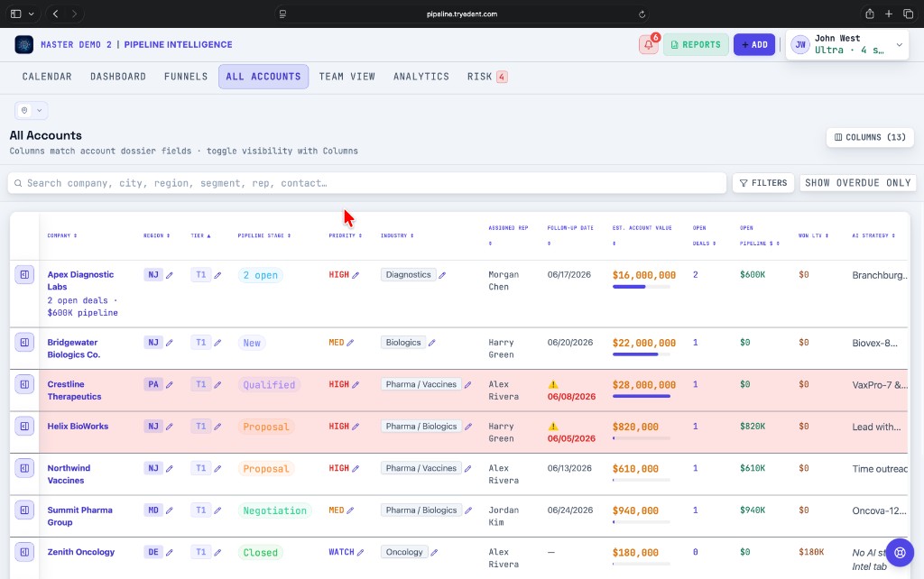The width and height of the screenshot is (924, 579).
Task: Go back in browser history
Action: click(55, 14)
